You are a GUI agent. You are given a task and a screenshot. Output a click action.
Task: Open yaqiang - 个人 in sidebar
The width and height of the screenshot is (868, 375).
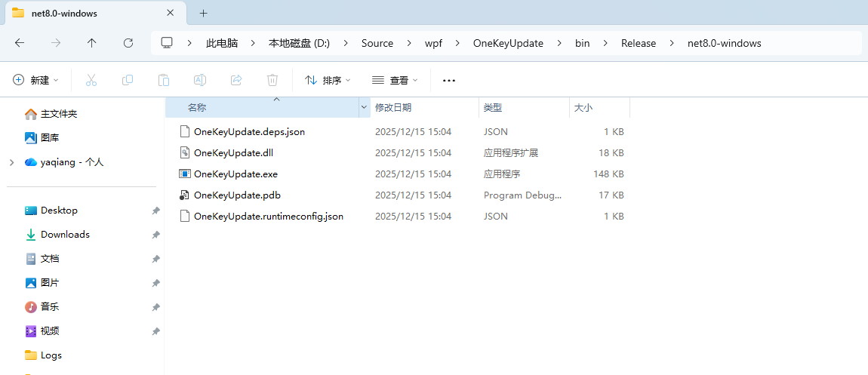(x=63, y=163)
